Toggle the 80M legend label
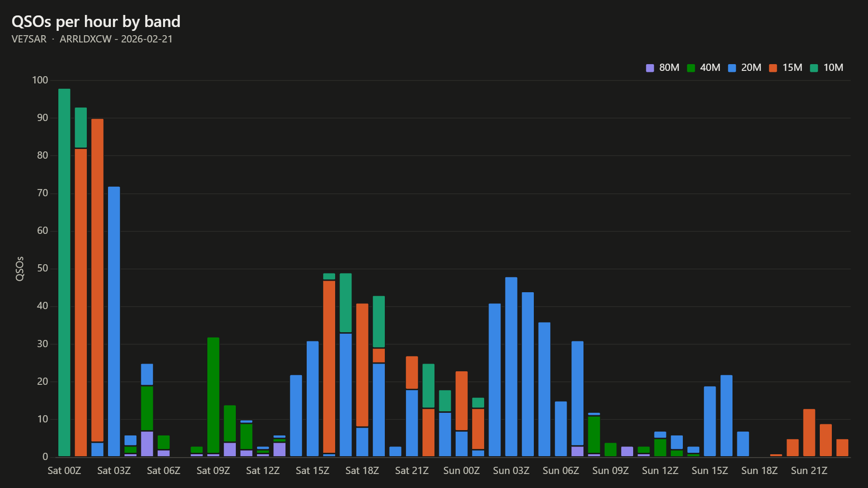 pos(669,68)
